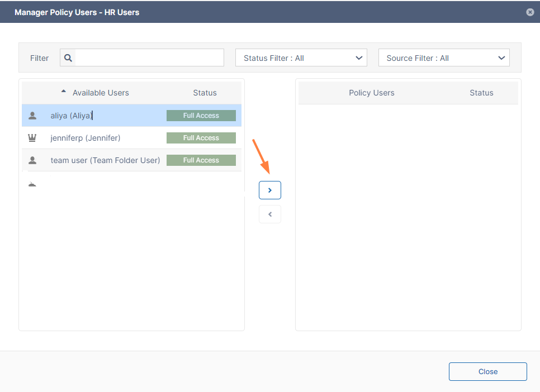Open the Status Filter dropdown
540x392 pixels.
click(301, 58)
